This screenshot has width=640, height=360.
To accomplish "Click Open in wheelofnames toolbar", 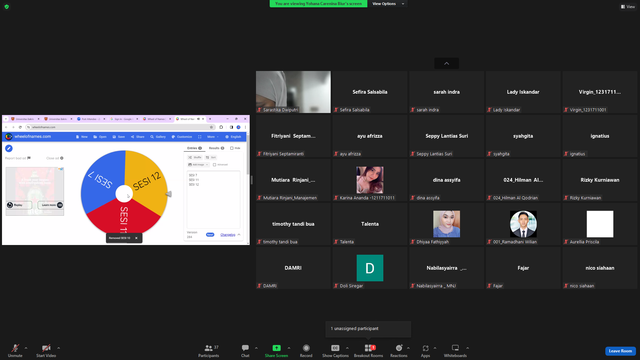I will pyautogui.click(x=100, y=137).
